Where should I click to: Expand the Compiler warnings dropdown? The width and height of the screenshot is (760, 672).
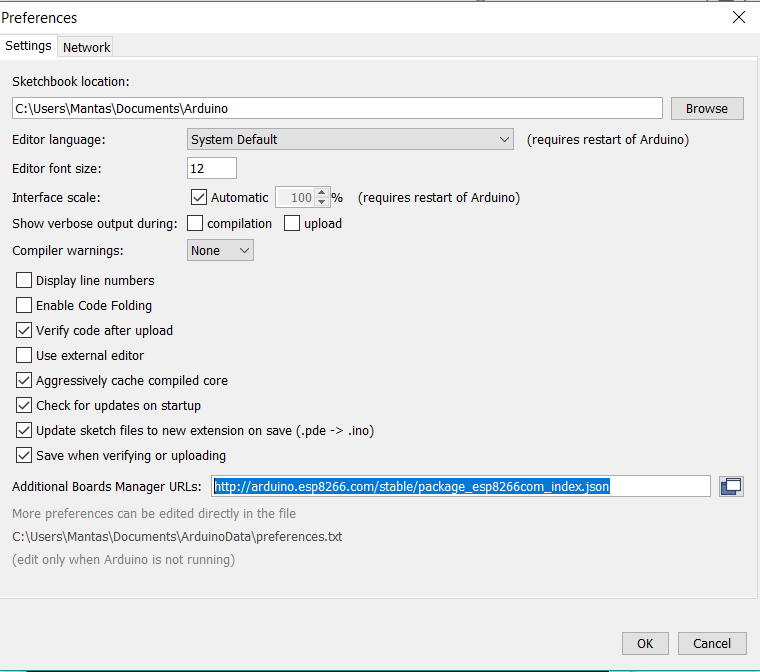pos(220,251)
